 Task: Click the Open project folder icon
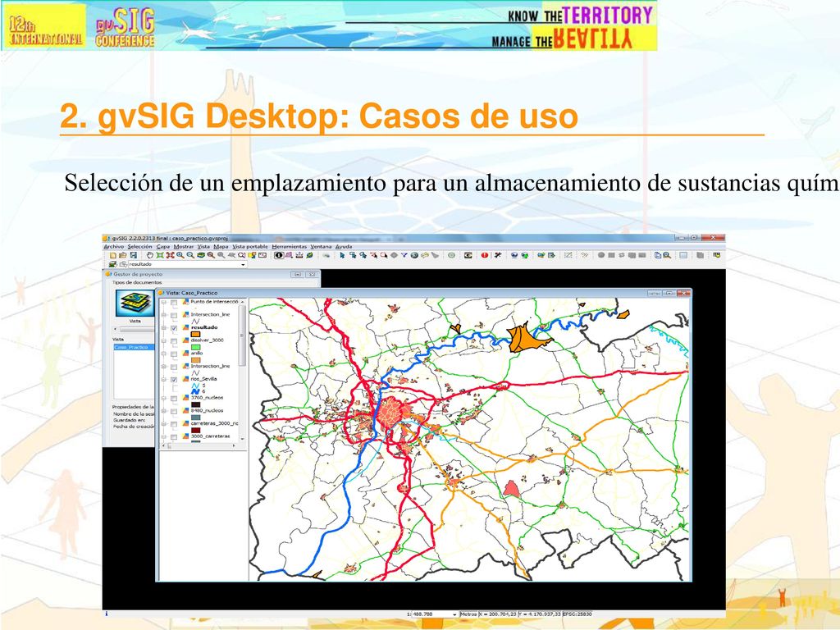click(123, 256)
